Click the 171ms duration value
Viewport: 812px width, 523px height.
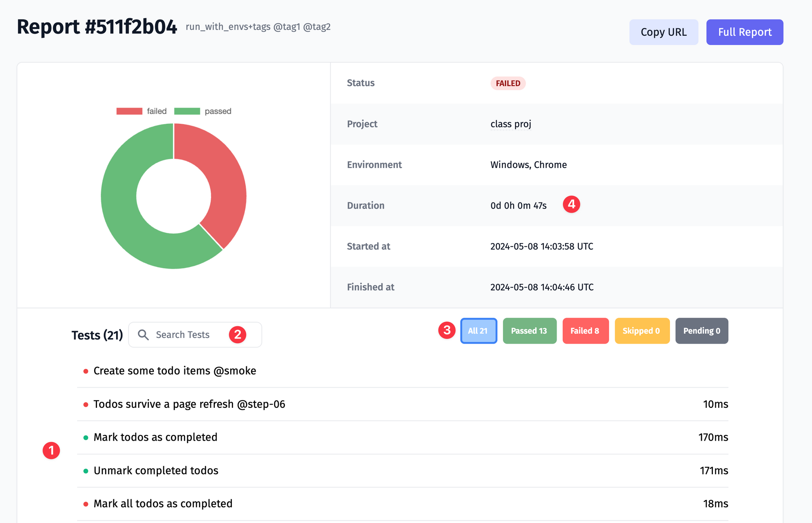pyautogui.click(x=714, y=471)
